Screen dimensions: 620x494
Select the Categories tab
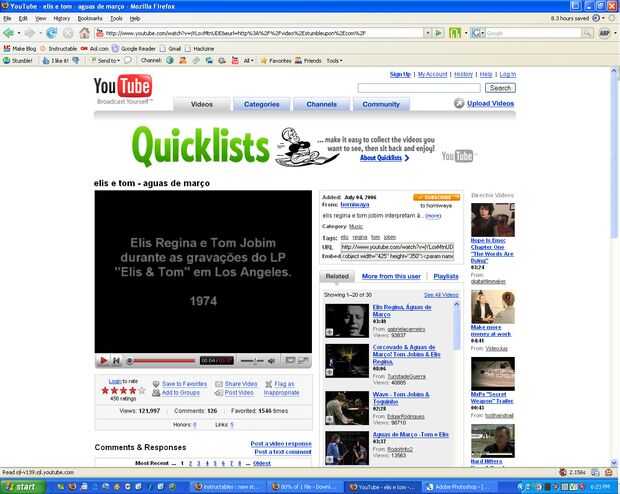pos(261,104)
